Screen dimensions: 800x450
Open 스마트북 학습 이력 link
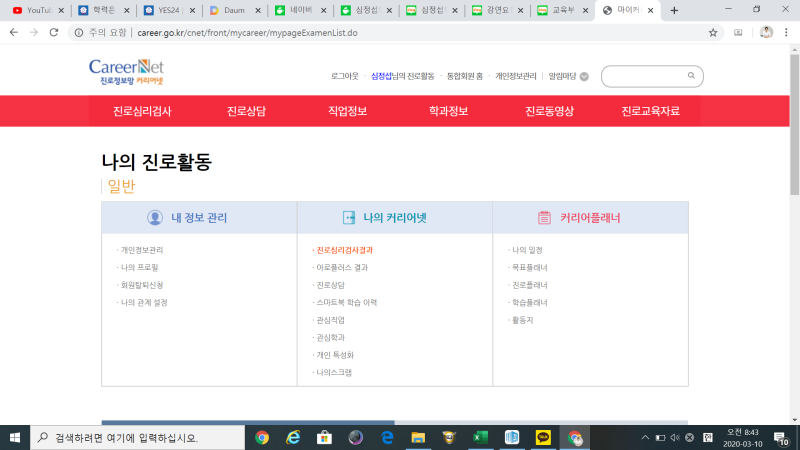coord(346,303)
